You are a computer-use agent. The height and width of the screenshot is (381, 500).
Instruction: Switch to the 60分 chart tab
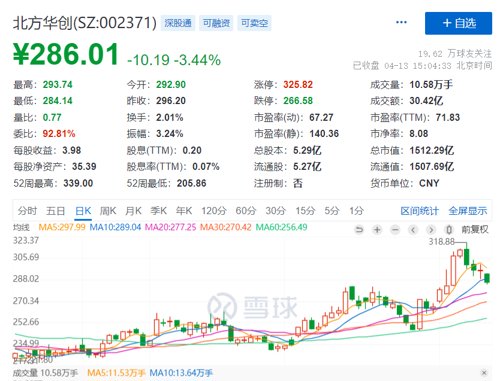pos(246,211)
